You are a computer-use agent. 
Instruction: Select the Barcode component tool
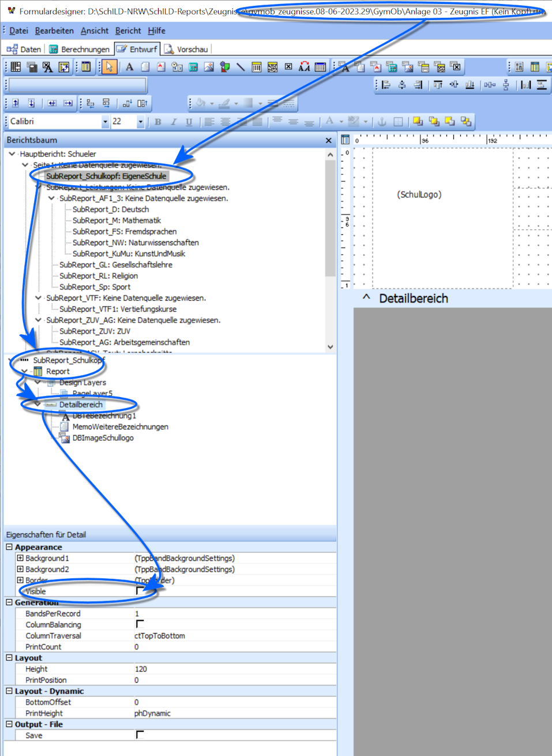(x=257, y=67)
